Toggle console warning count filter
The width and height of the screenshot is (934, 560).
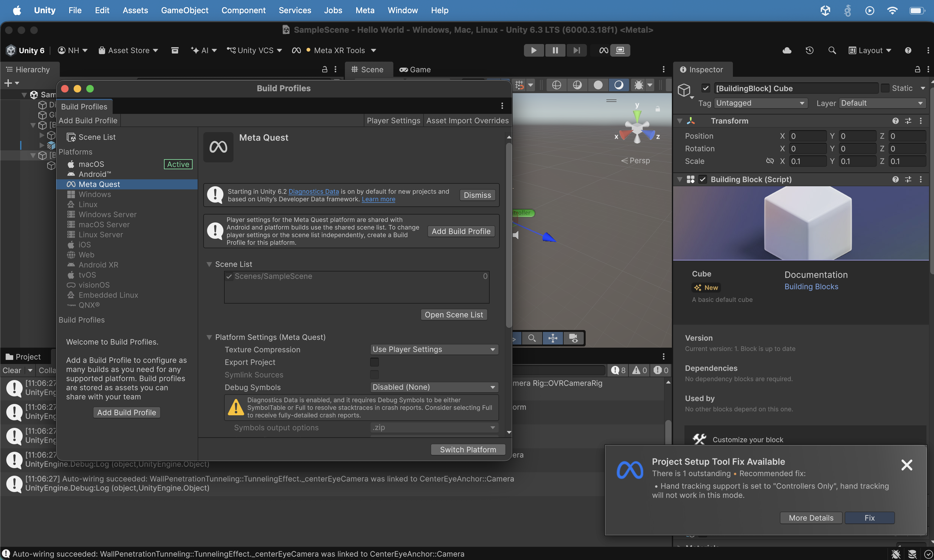pos(640,370)
